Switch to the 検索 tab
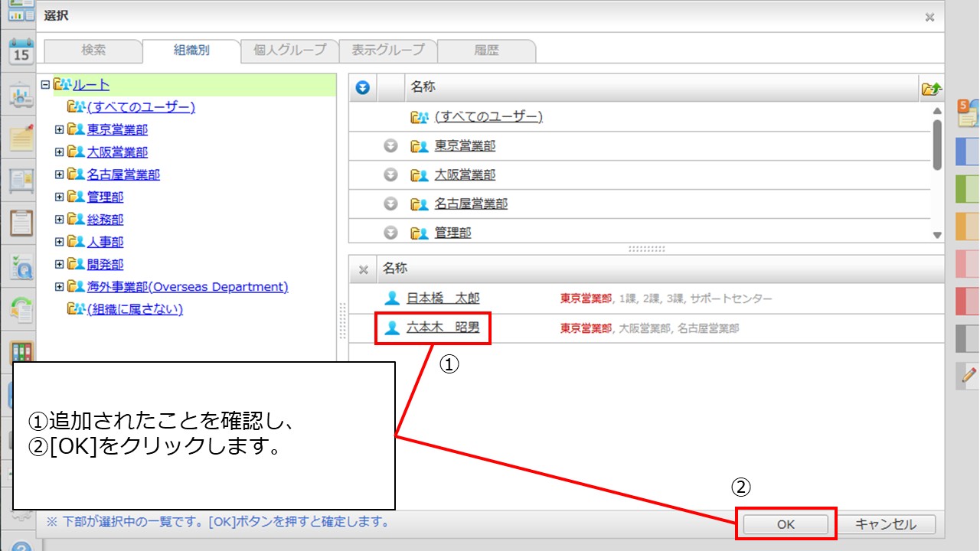This screenshot has height=551, width=980. (93, 51)
